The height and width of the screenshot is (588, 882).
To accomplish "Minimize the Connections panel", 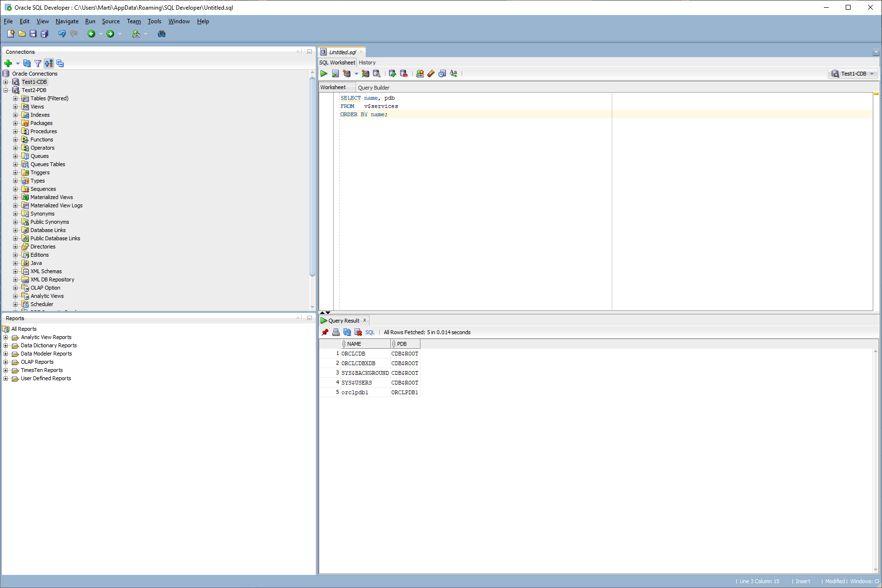I will pos(309,51).
